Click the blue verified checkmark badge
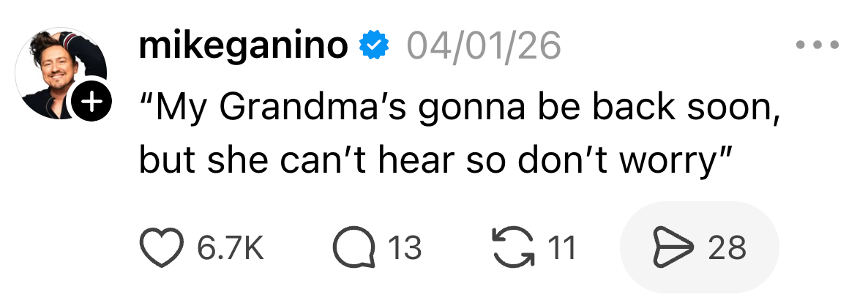 click(374, 47)
